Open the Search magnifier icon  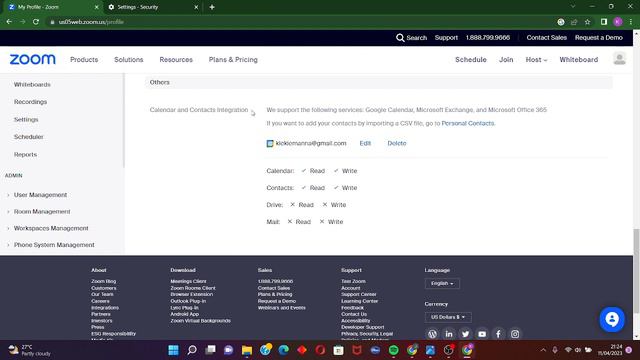click(x=400, y=38)
